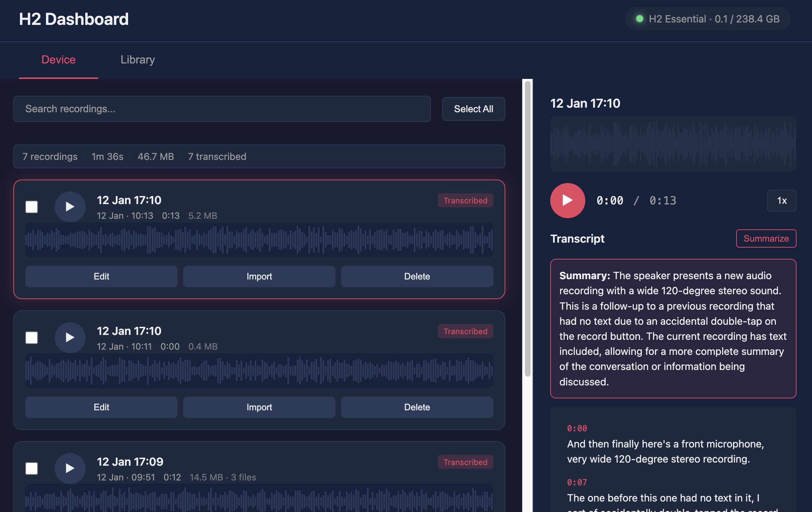The image size is (812, 512).
Task: Click the Transcribed badge on the 17:09 recording
Action: click(465, 462)
